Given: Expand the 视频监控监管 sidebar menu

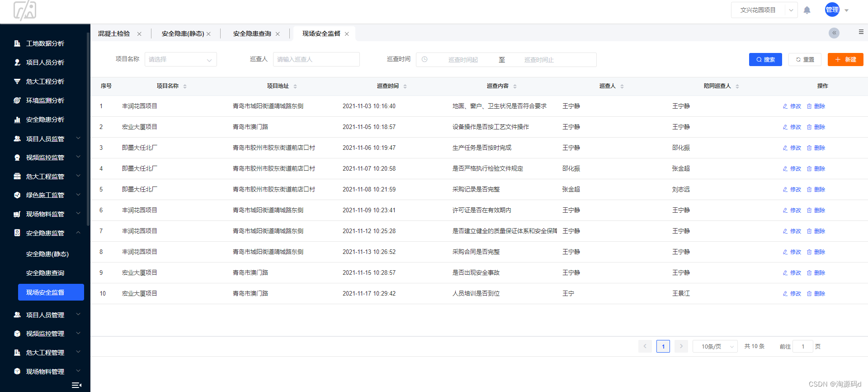Looking at the screenshot, I should 45,158.
